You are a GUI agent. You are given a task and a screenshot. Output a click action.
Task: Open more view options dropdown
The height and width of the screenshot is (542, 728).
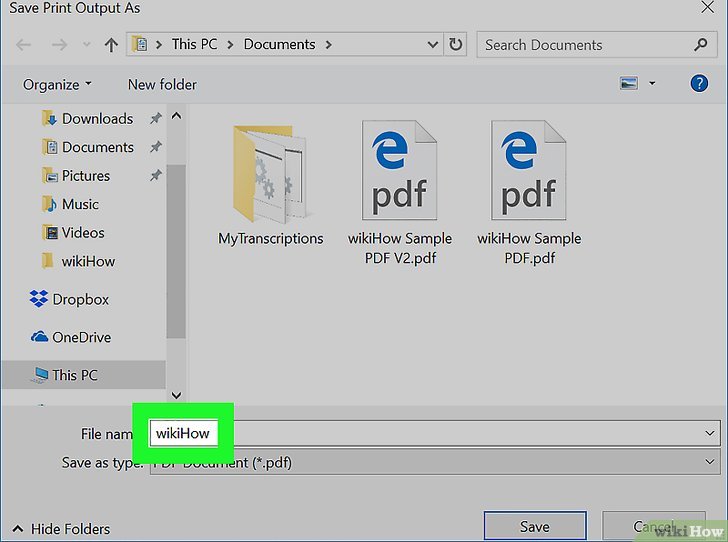click(652, 84)
